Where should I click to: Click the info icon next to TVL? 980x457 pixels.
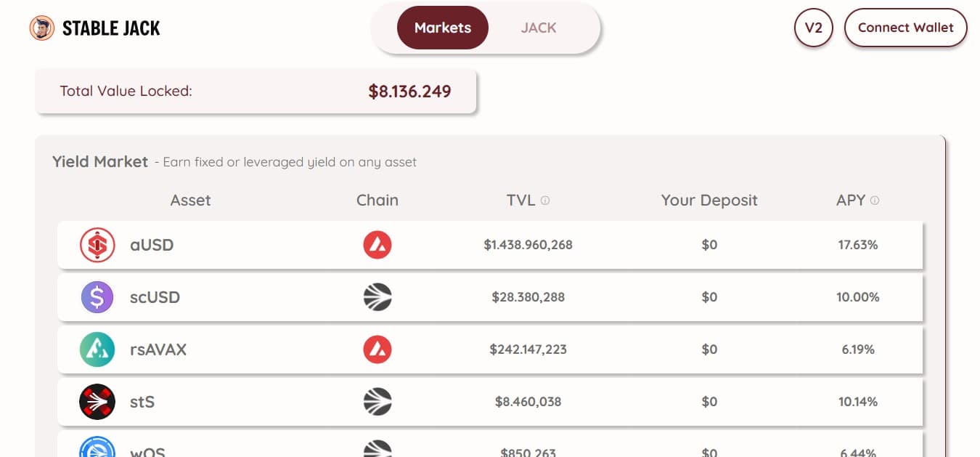coord(545,201)
